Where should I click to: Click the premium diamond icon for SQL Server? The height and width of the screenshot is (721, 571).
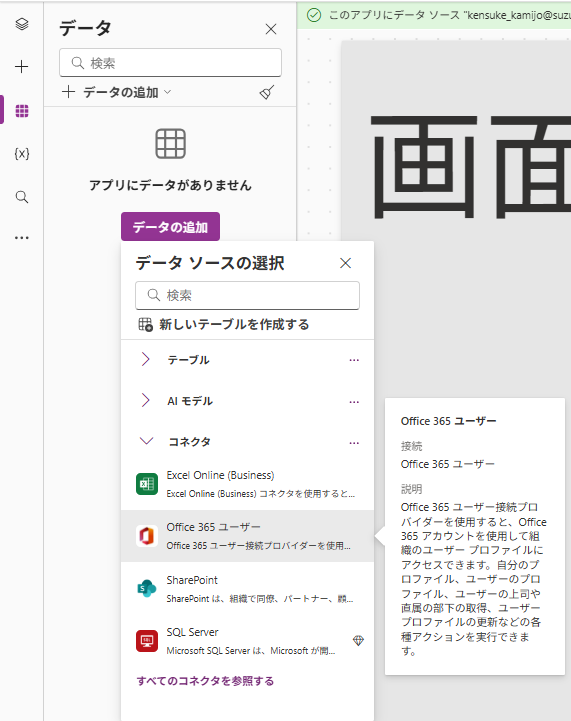[358, 640]
